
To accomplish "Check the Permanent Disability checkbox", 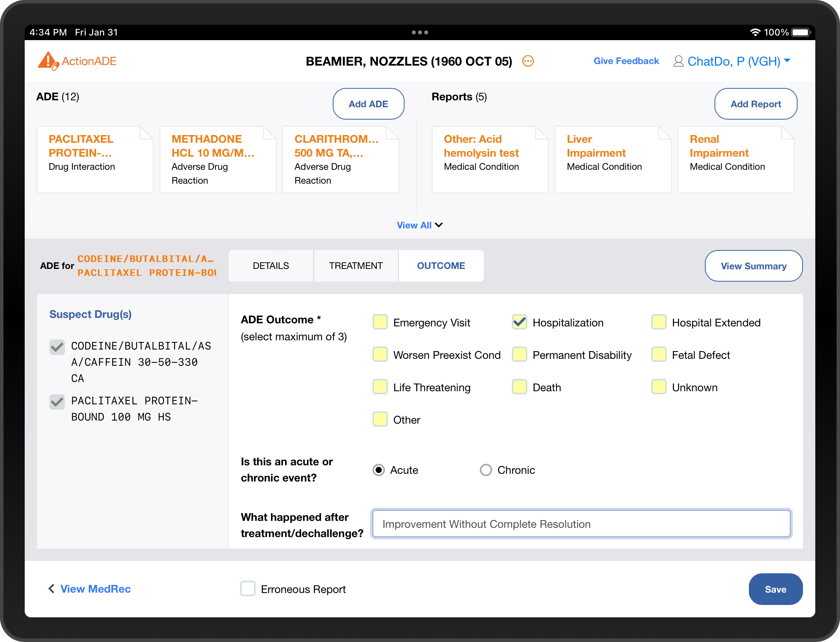I will 520,354.
